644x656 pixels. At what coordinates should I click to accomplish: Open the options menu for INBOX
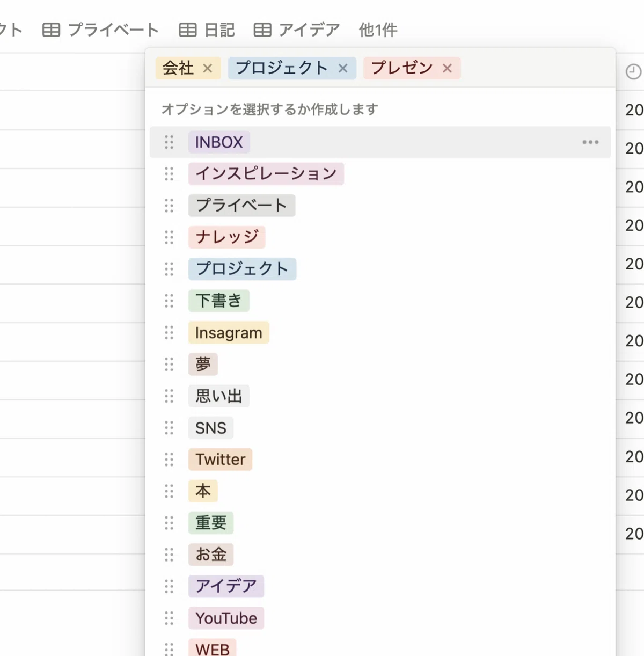[x=590, y=142]
